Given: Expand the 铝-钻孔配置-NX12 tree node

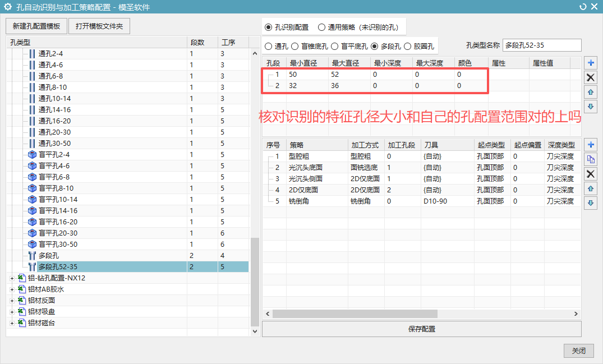Looking at the screenshot, I should tap(12, 278).
